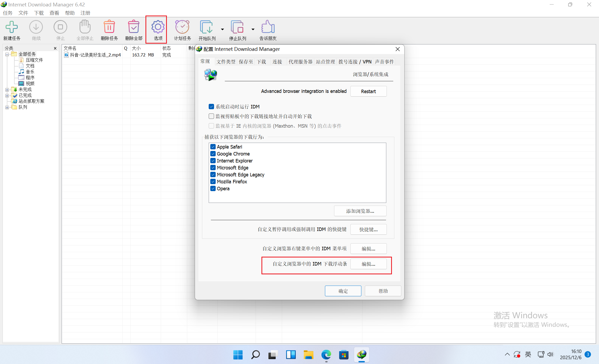
Task: Uncheck Google Chrome in browser list
Action: click(x=213, y=154)
